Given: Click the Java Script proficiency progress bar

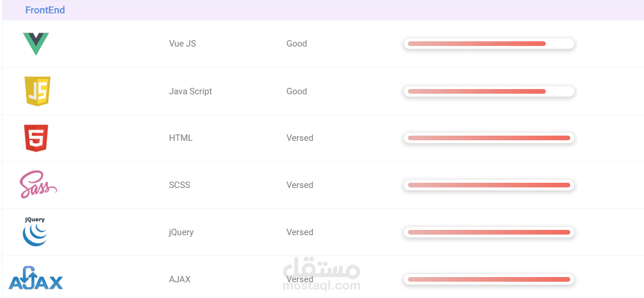Looking at the screenshot, I should (489, 91).
